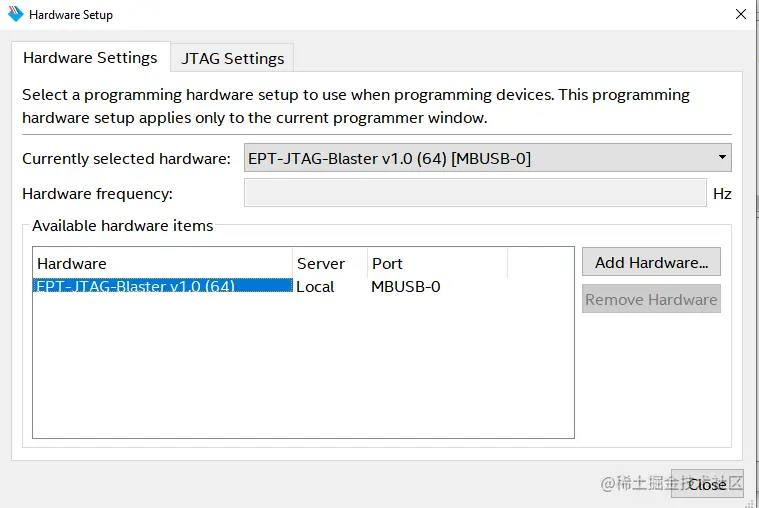Click the Hz unit label
Viewport: 759px width, 508px height.
point(722,194)
